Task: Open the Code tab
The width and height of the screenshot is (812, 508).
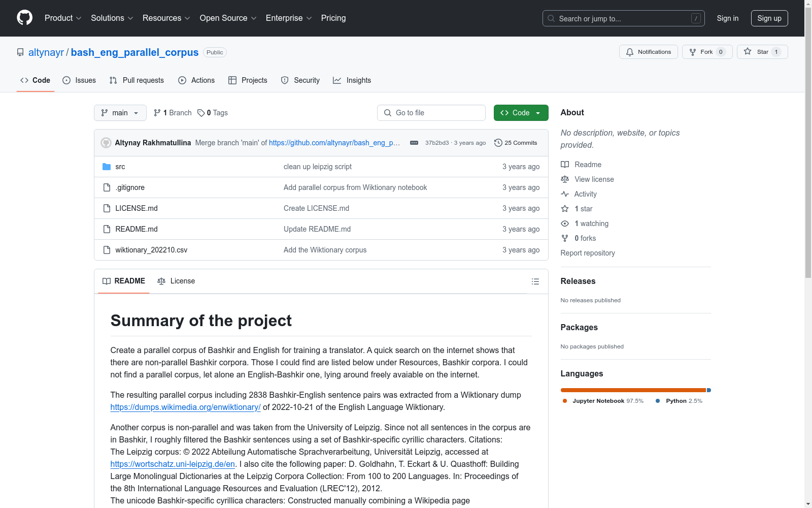Action: (36, 80)
